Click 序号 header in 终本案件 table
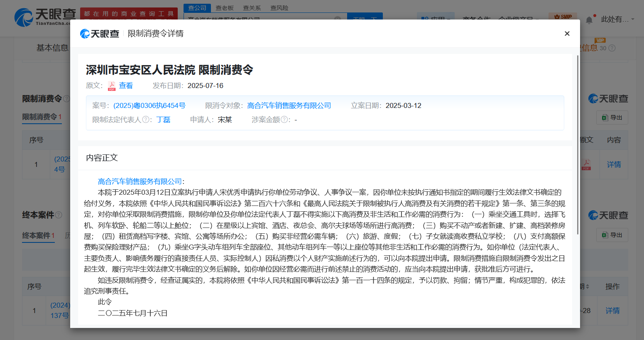The width and height of the screenshot is (644, 340). (34, 287)
